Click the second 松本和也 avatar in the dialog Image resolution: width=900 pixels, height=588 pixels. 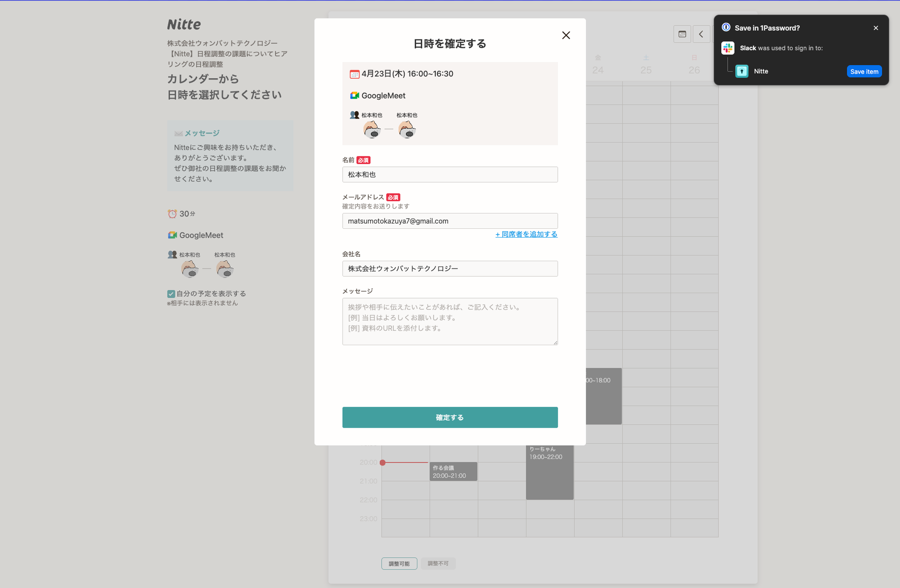pyautogui.click(x=407, y=130)
